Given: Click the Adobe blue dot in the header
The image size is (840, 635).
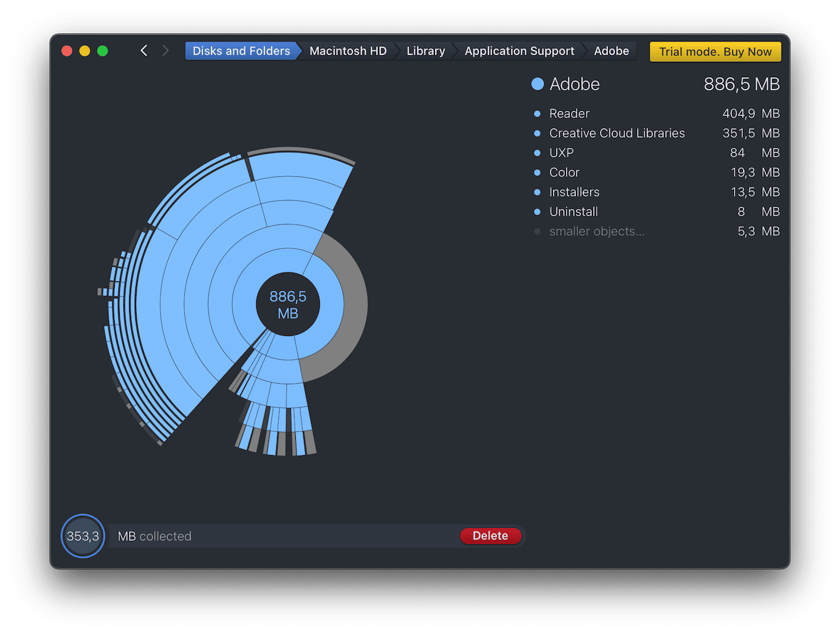Looking at the screenshot, I should pos(538,83).
